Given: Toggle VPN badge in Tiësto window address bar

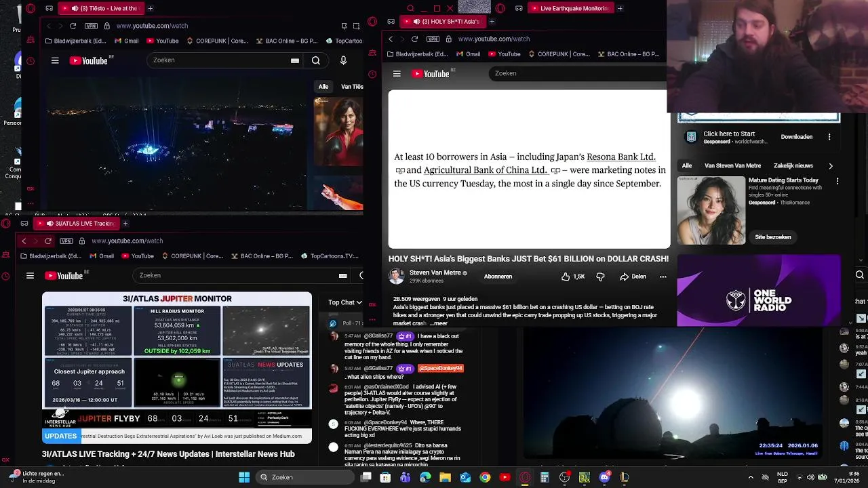Looking at the screenshot, I should click(x=91, y=26).
